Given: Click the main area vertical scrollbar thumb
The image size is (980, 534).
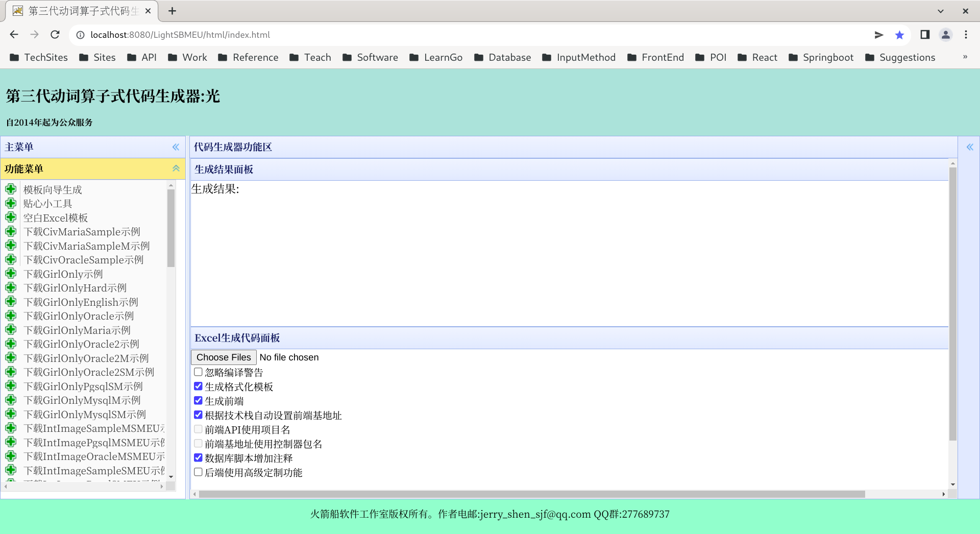Looking at the screenshot, I should pos(952,304).
